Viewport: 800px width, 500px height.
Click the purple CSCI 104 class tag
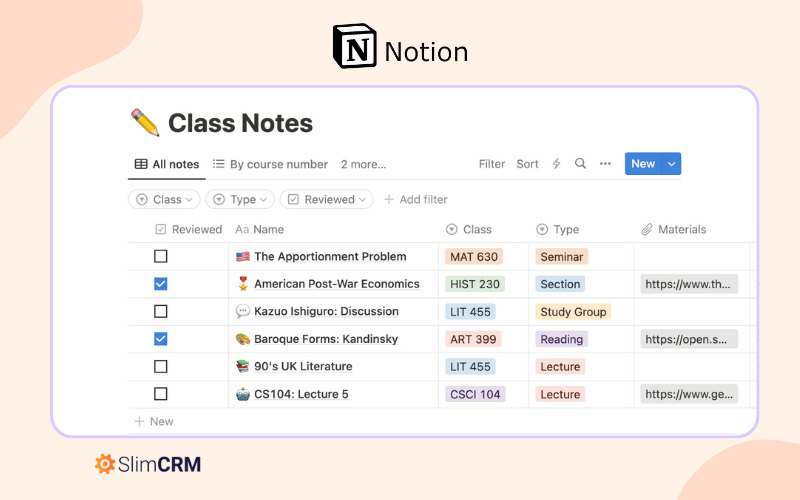pyautogui.click(x=475, y=394)
